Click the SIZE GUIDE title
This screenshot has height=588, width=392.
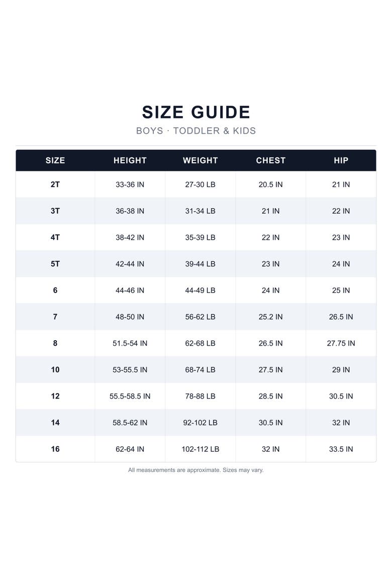click(x=196, y=112)
